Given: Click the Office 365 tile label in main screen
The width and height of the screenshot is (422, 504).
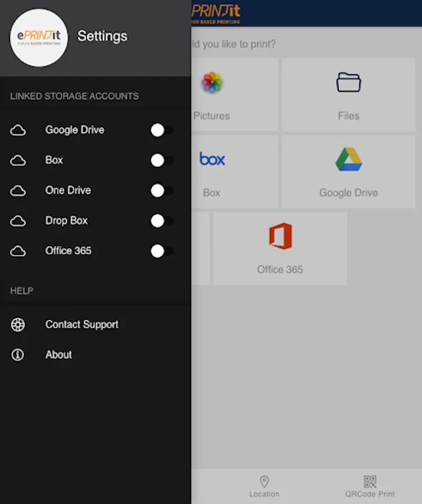Looking at the screenshot, I should (280, 269).
